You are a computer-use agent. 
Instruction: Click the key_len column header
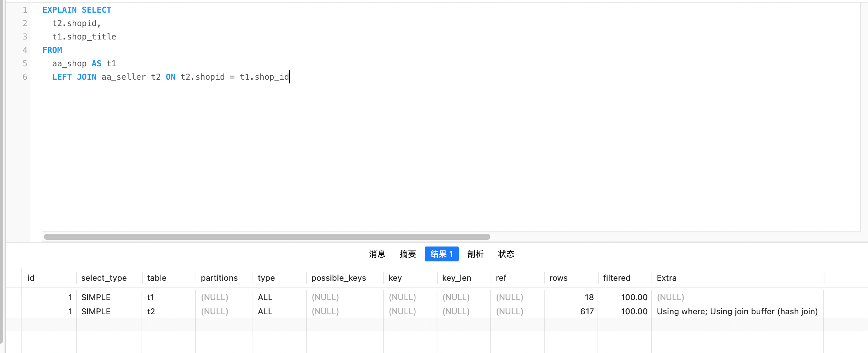456,278
